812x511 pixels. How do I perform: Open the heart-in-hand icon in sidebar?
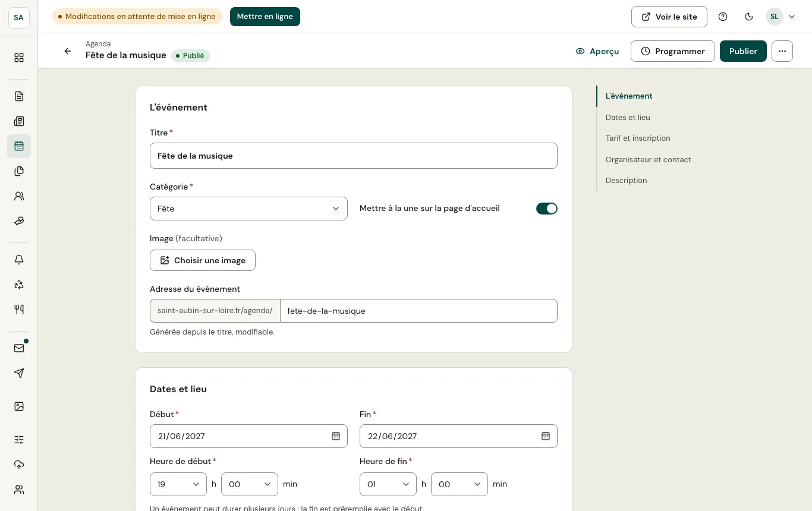click(x=19, y=221)
